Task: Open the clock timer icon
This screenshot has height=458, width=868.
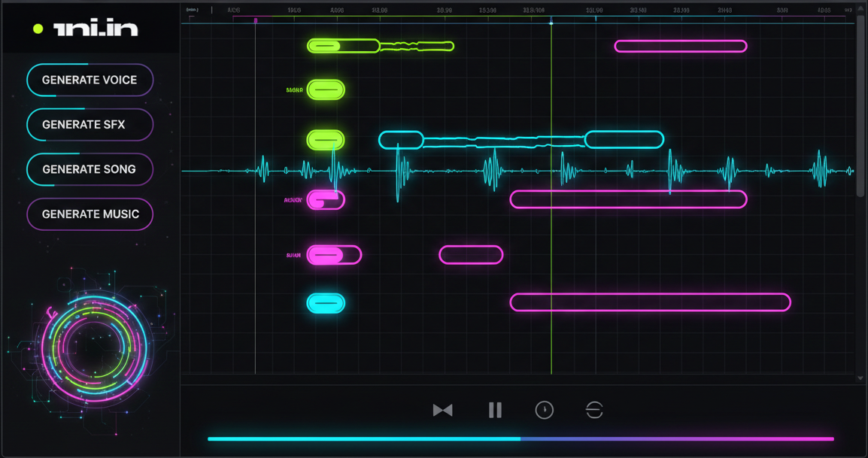Action: [x=544, y=410]
